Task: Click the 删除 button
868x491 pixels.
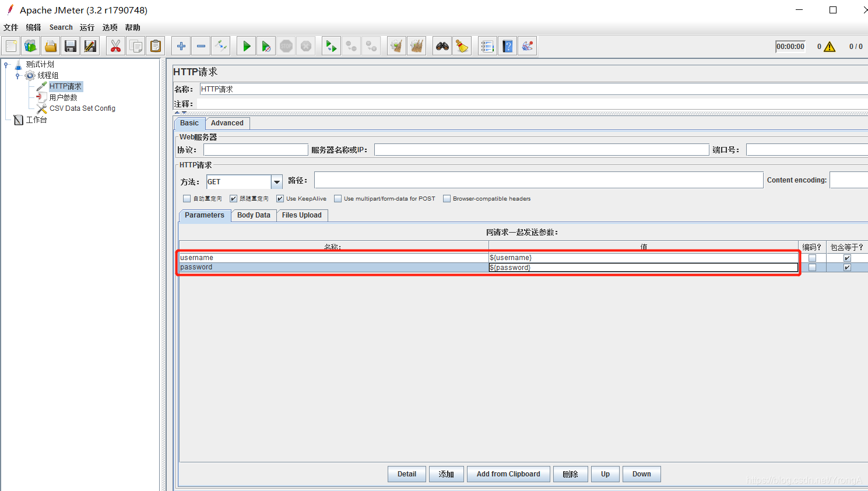Action: point(571,474)
